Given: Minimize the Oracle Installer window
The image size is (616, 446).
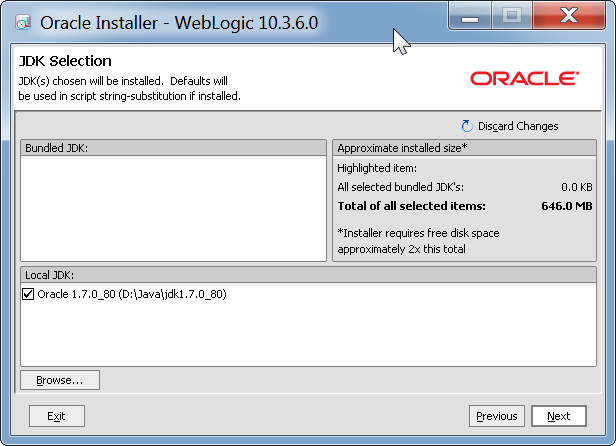Looking at the screenshot, I should (470, 16).
